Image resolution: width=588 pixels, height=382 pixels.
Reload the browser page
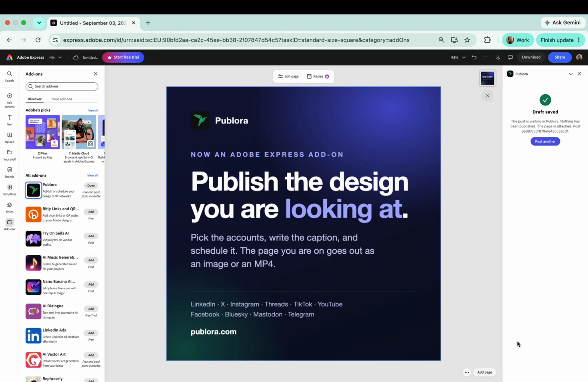[38, 40]
